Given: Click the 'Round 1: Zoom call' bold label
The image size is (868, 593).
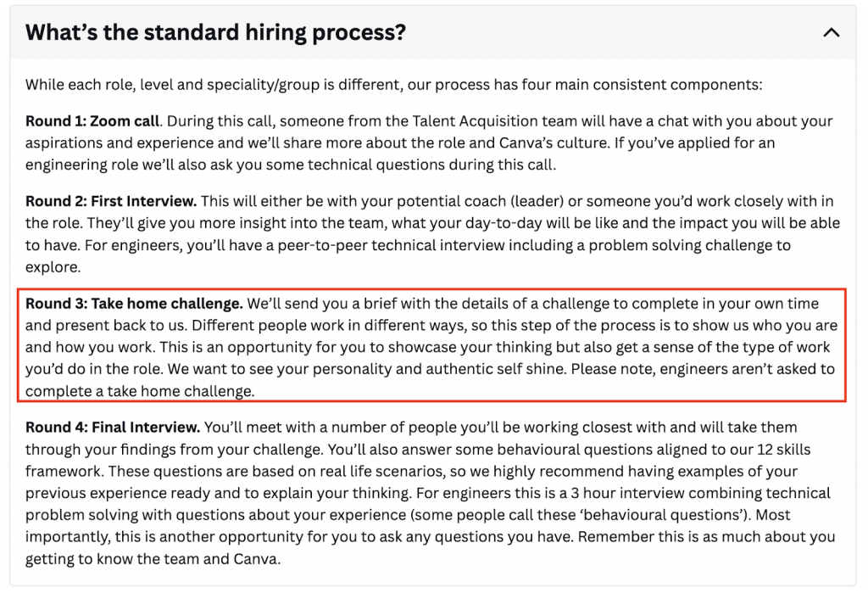Looking at the screenshot, I should click(84, 120).
